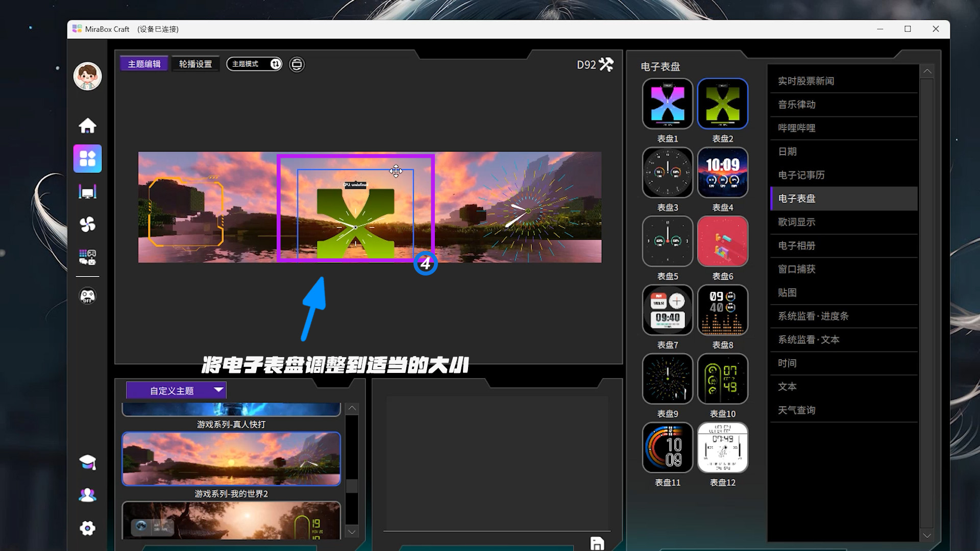
Task: Open the 日期 widget category
Action: [844, 152]
